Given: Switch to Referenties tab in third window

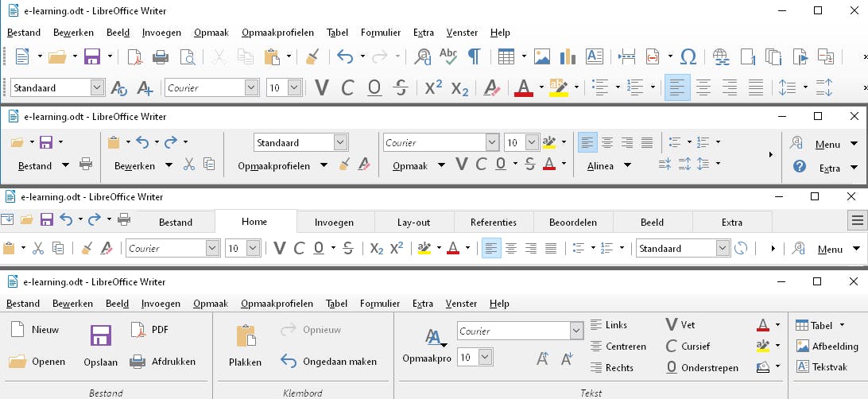Looking at the screenshot, I should pos(494,223).
